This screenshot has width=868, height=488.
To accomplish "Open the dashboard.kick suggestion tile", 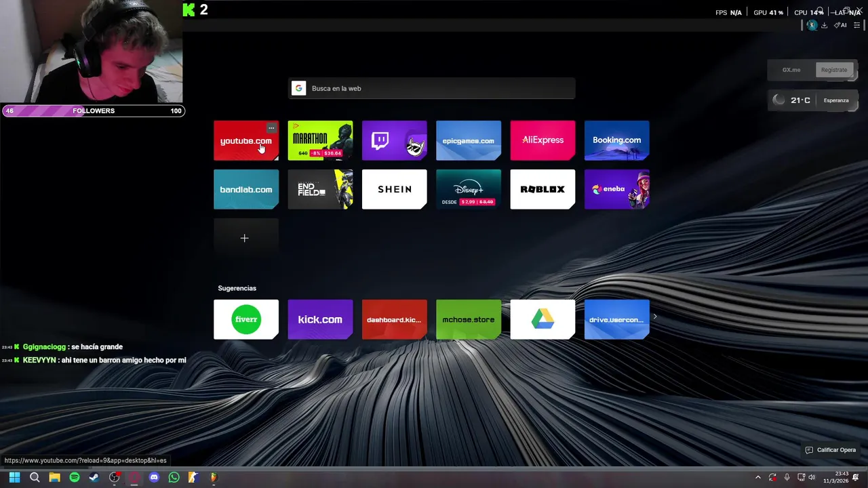I will click(x=394, y=319).
